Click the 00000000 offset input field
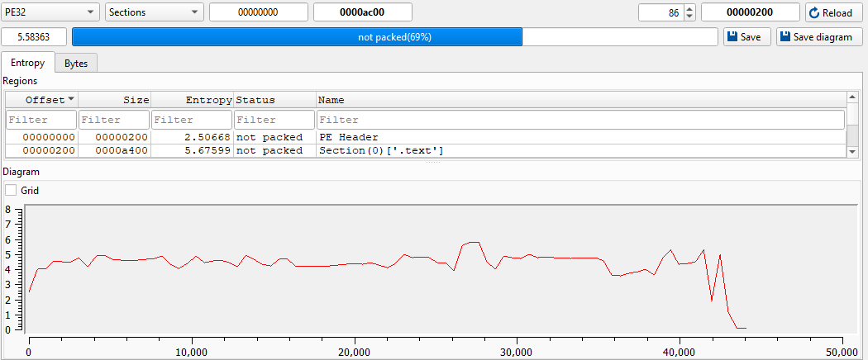The image size is (868, 360). pyautogui.click(x=258, y=12)
